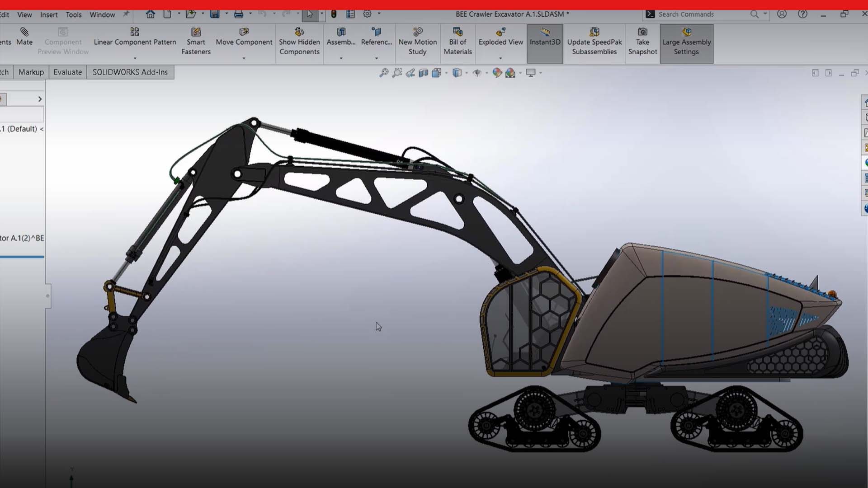
Task: Switch to the Evaluate tab
Action: (67, 72)
